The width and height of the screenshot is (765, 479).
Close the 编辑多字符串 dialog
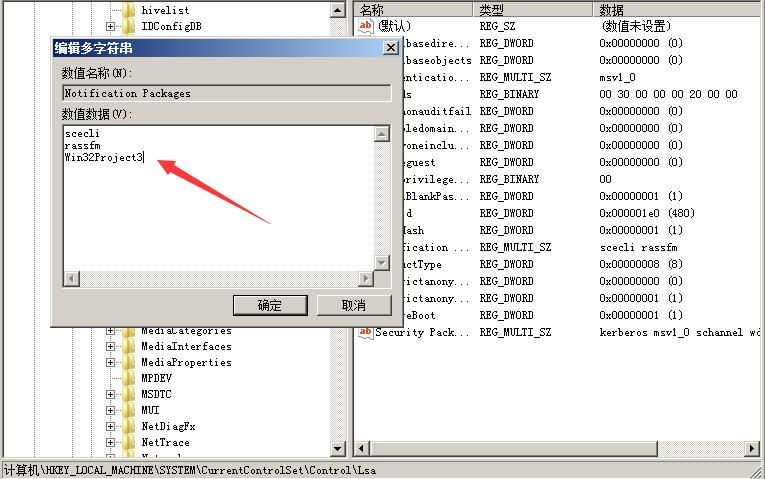pos(391,48)
